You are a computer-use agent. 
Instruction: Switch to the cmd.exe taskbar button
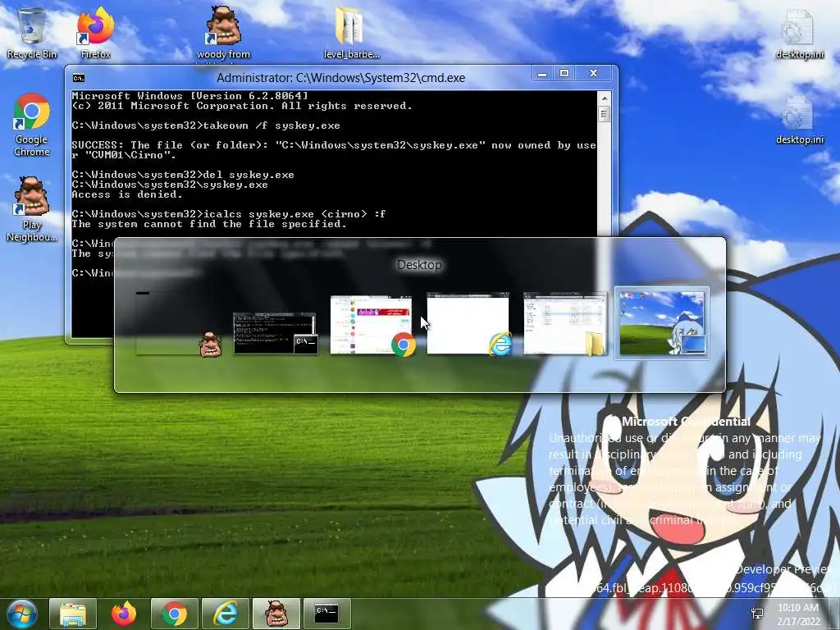pos(326,614)
